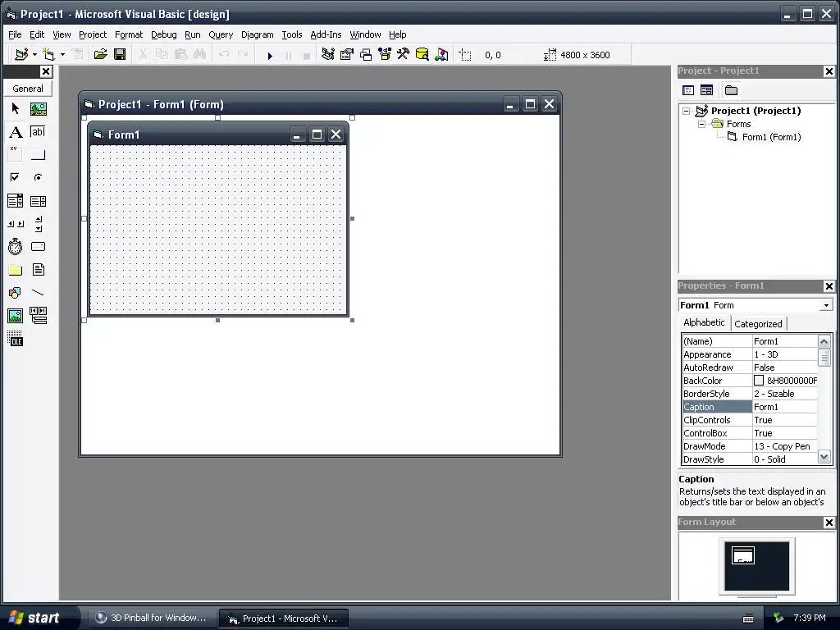Click View Object in Project panel

coord(706,90)
